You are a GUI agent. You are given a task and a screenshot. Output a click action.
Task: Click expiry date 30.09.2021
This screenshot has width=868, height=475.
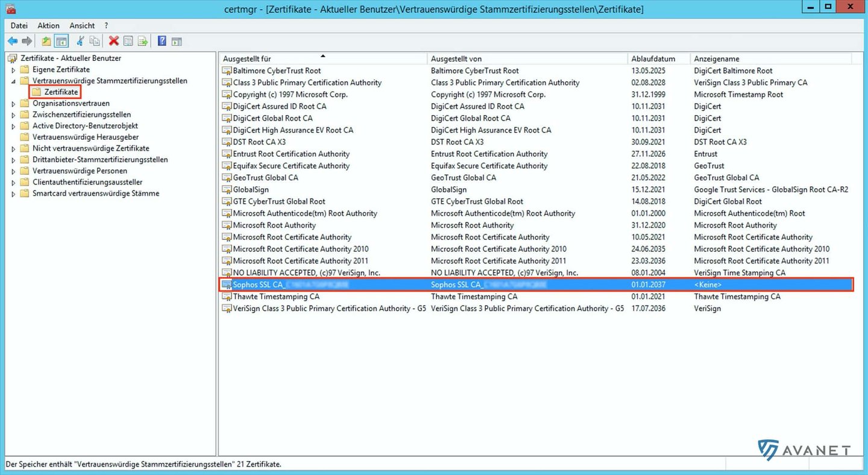coord(649,142)
